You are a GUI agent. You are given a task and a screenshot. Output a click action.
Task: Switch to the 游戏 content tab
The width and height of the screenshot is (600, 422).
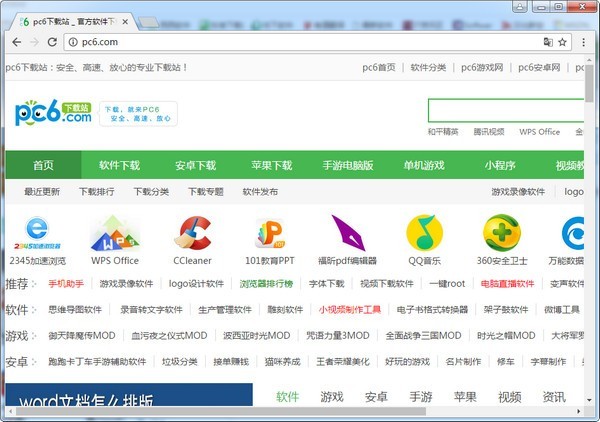point(332,397)
